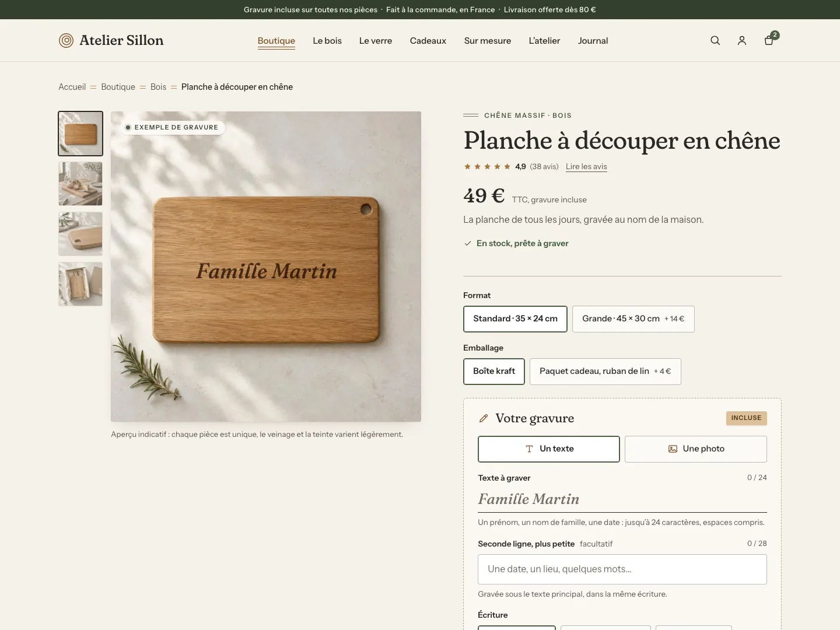Choose Boîte kraft packaging
The image size is (840, 630).
[x=494, y=372]
